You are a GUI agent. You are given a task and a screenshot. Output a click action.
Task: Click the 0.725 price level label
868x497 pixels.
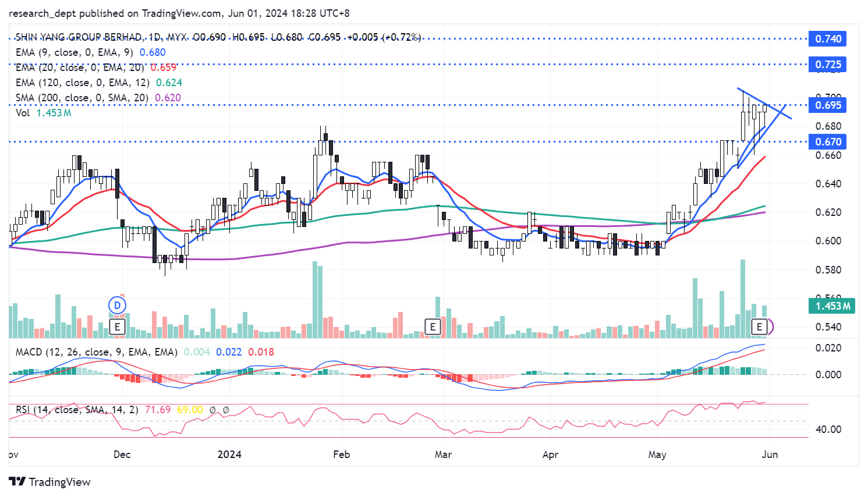828,65
